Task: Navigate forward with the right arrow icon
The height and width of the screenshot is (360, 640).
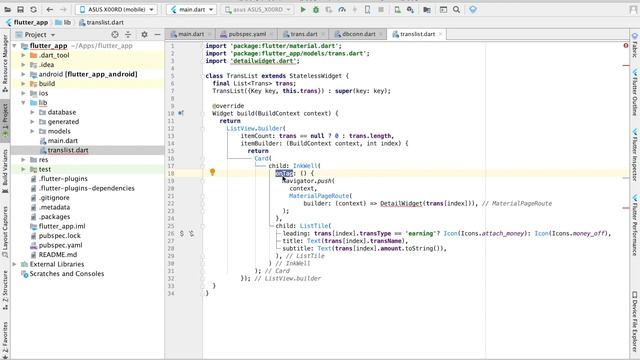Action: pyautogui.click(x=63, y=9)
